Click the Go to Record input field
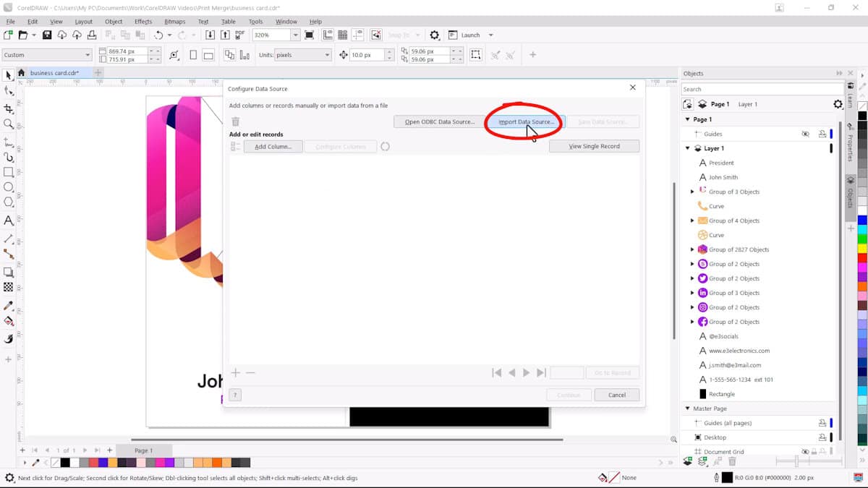This screenshot has height=488, width=868. (567, 372)
